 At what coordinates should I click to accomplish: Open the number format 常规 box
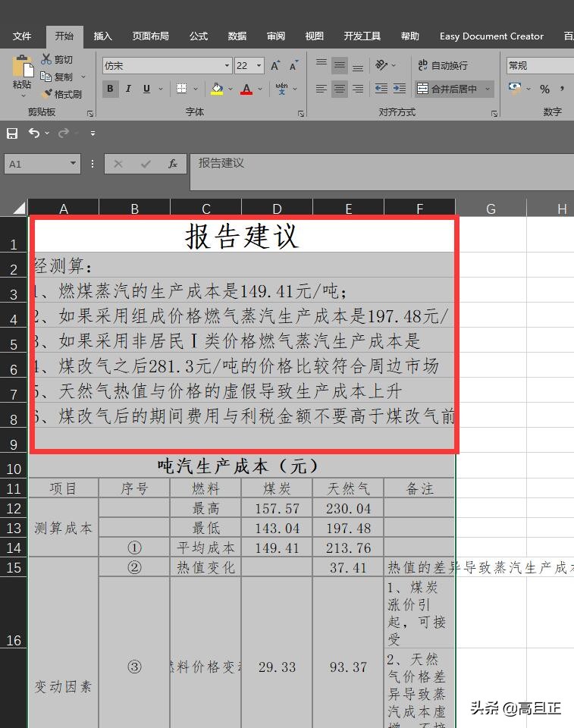[x=540, y=65]
